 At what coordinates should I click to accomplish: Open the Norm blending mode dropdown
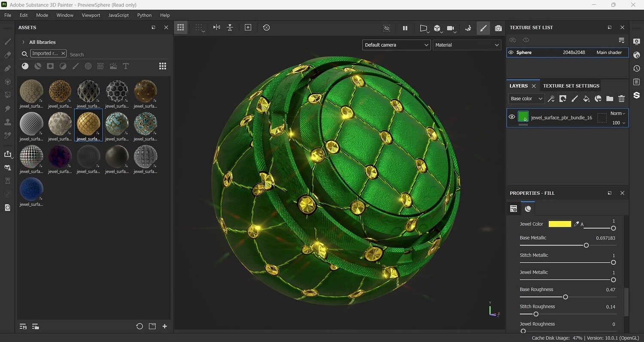click(618, 113)
